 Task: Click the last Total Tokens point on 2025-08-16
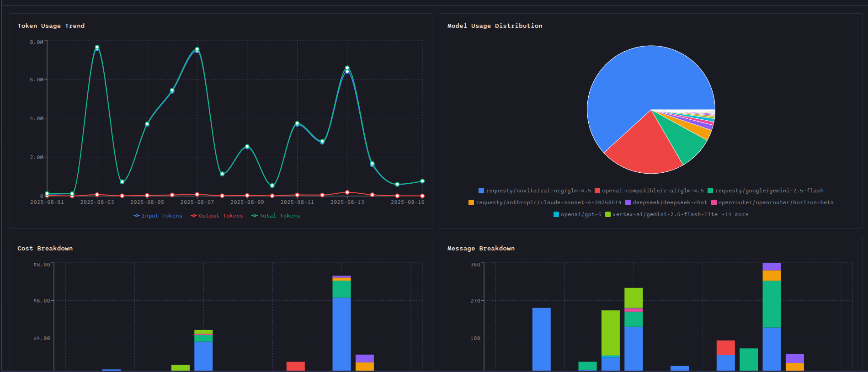click(422, 181)
